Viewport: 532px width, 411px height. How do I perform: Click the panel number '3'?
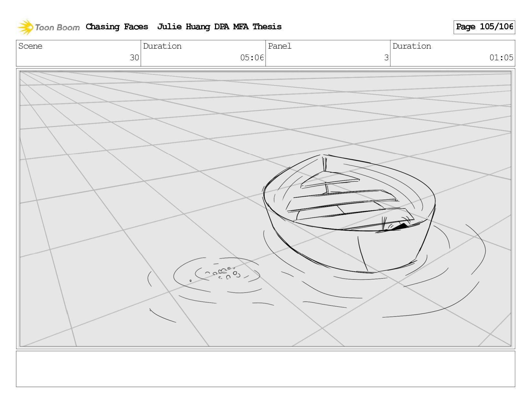tap(386, 58)
